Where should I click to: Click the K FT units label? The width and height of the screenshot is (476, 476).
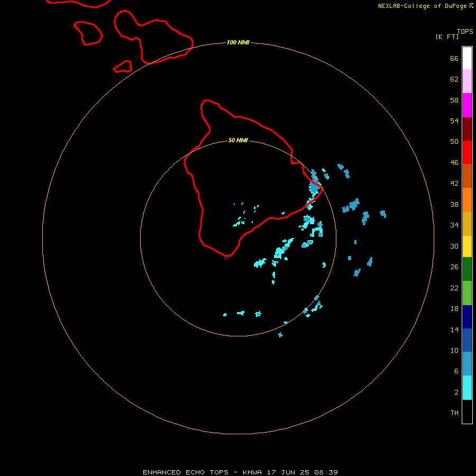447,36
